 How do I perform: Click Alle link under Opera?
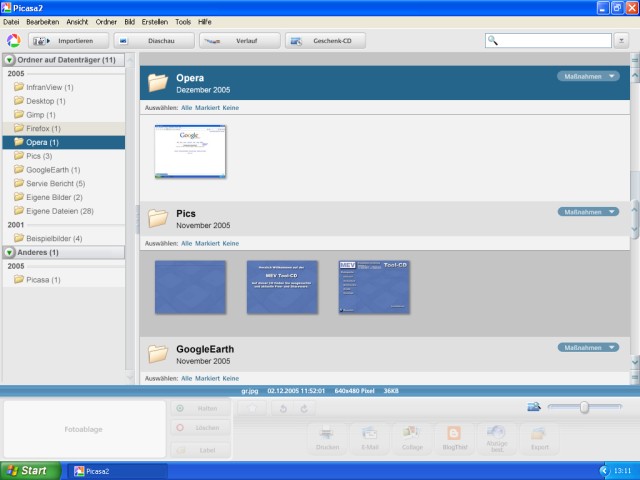[x=187, y=108]
